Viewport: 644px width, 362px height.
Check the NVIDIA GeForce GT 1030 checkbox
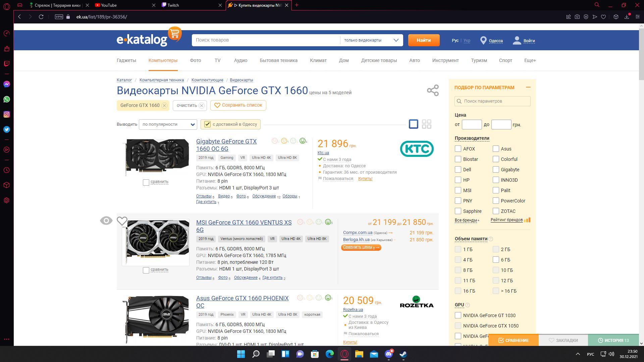coord(458,315)
